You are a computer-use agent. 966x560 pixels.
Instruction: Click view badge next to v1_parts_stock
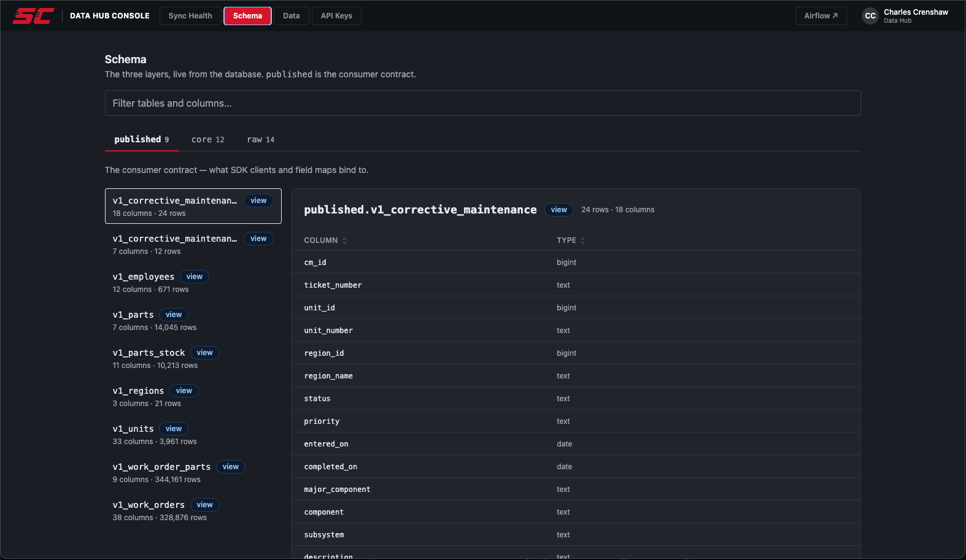point(205,353)
